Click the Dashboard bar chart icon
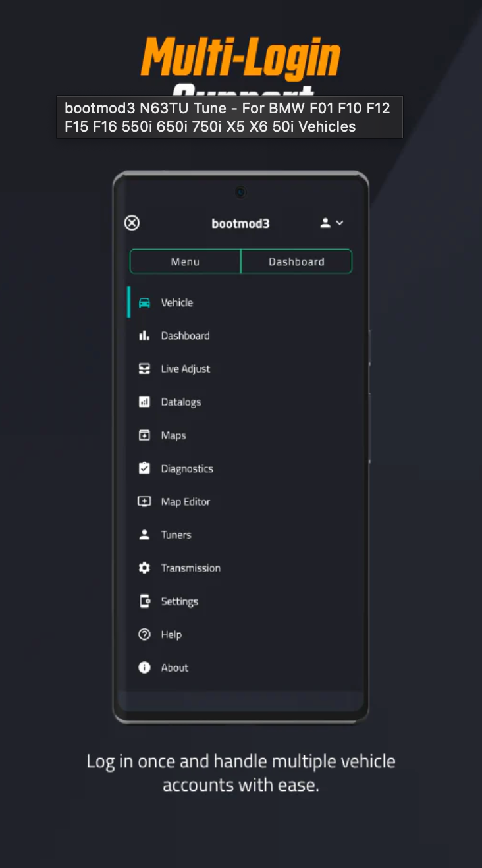The height and width of the screenshot is (868, 482). (144, 336)
